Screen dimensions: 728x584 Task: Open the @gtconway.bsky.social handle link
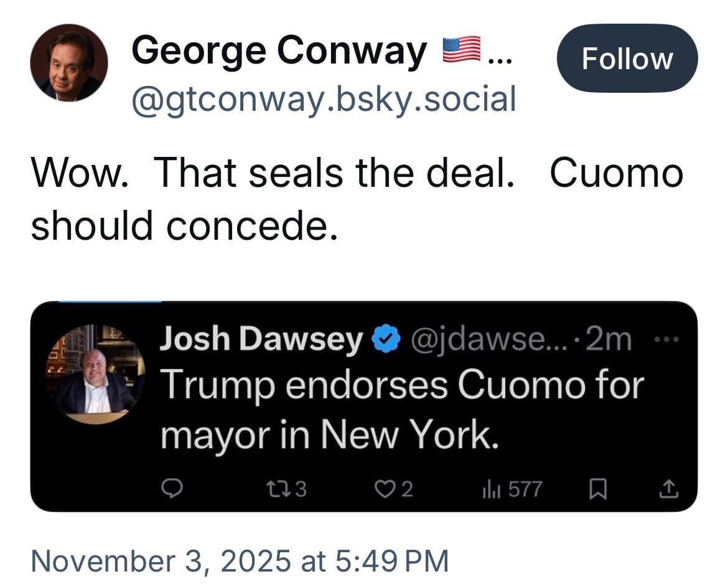(323, 99)
